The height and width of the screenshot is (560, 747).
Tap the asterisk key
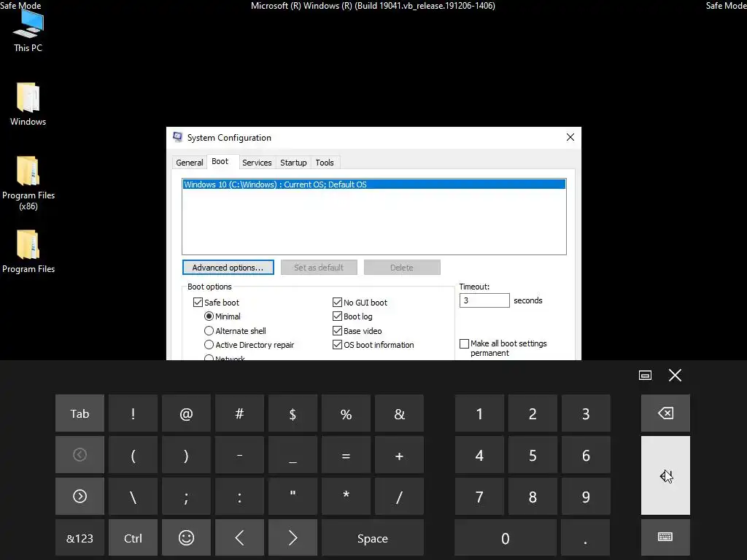click(x=347, y=496)
